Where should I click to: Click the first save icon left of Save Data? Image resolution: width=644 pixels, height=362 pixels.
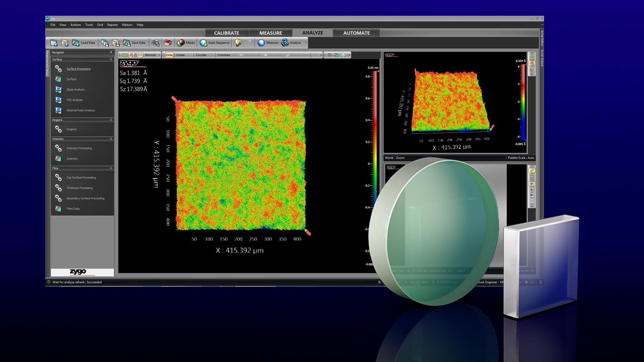105,43
